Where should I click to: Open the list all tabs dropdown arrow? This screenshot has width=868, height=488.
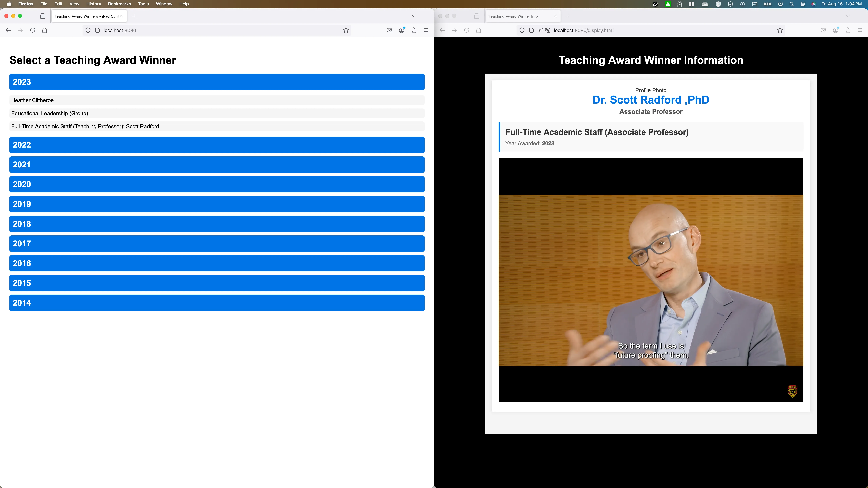pyautogui.click(x=413, y=16)
